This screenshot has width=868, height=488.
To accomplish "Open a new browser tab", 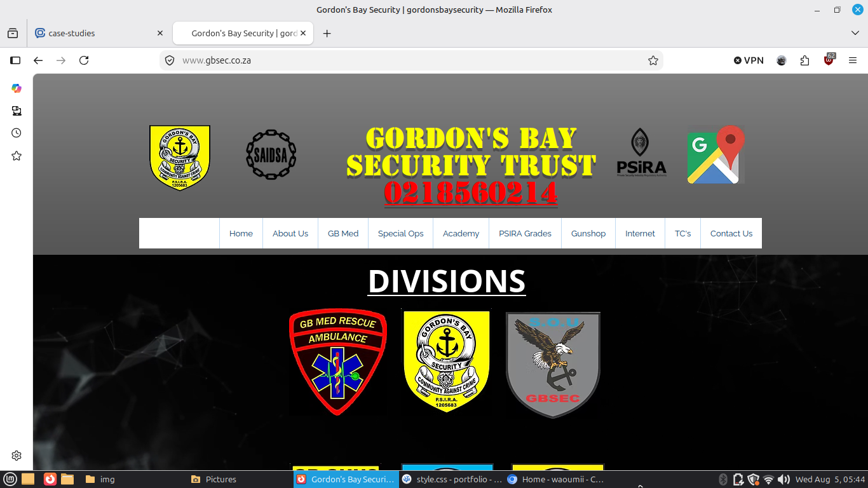I will (x=327, y=34).
